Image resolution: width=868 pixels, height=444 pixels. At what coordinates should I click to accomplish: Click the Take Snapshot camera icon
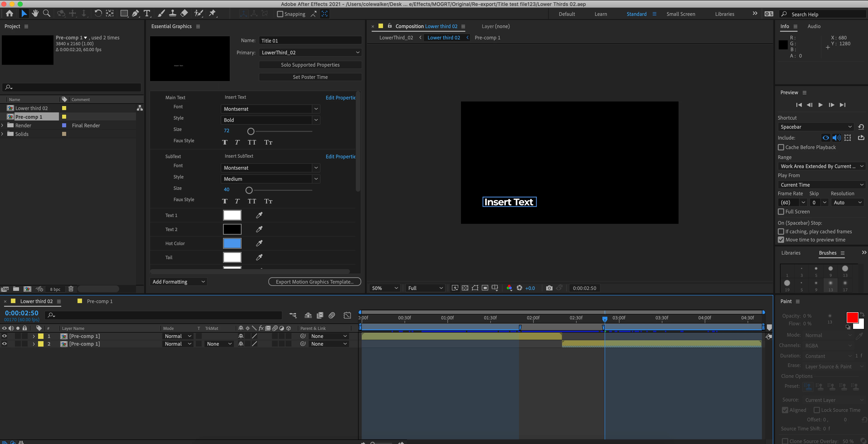click(549, 288)
